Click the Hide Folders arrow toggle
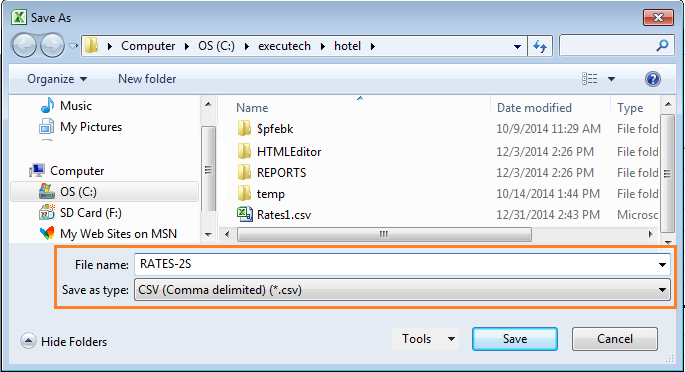Screen dimensions: 685x372 click(x=28, y=341)
